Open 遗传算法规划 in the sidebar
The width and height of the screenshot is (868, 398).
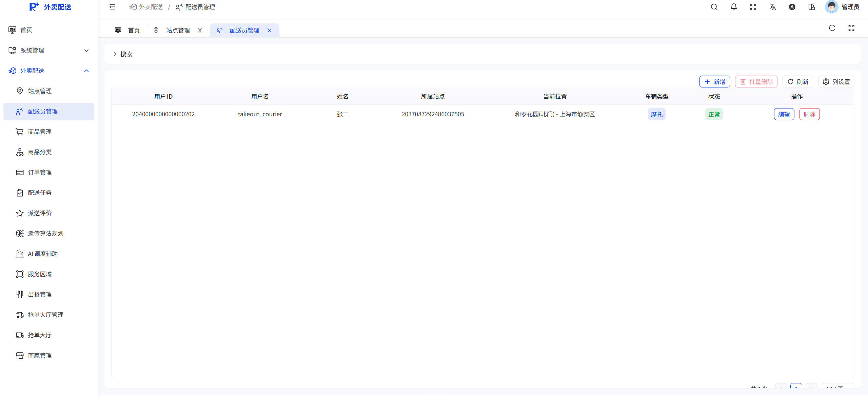coord(45,234)
